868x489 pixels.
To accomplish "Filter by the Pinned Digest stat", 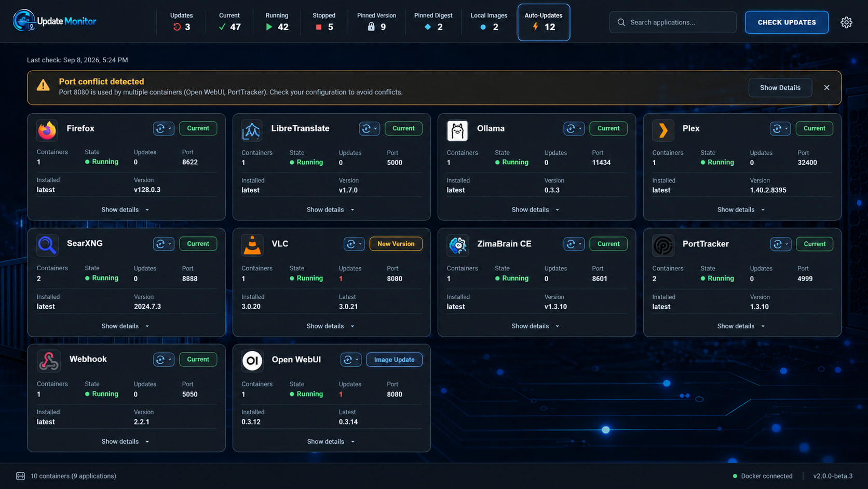I will point(433,22).
